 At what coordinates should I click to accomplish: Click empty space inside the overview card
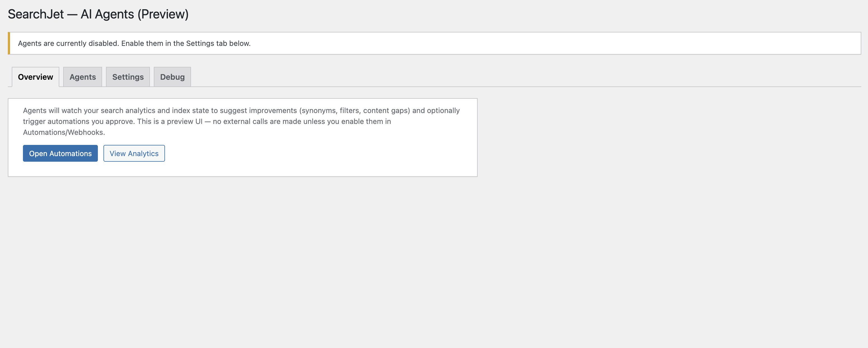320,155
